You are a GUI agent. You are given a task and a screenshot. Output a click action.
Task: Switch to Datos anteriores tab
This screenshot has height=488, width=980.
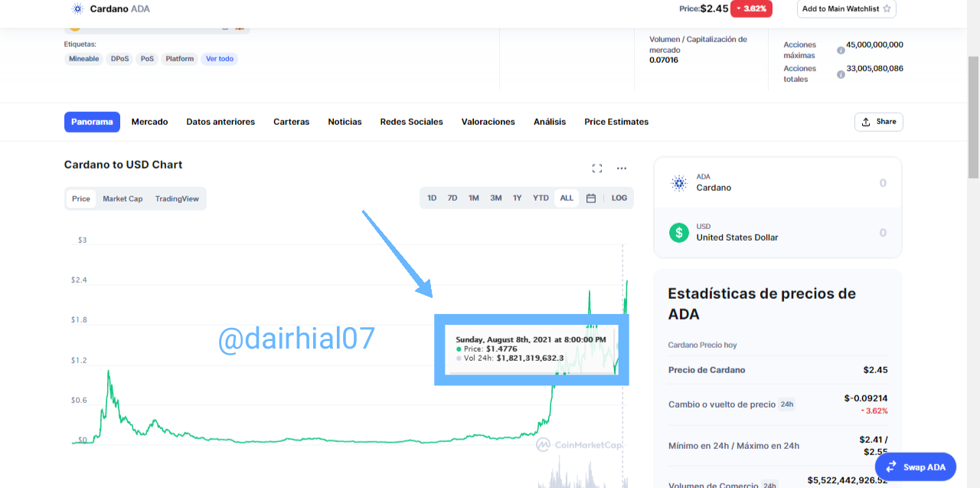(x=220, y=122)
